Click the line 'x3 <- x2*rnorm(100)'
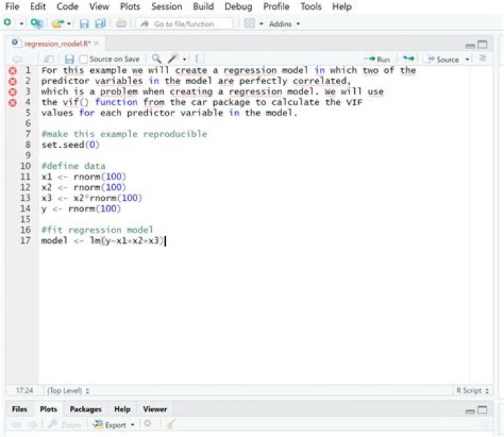This screenshot has height=437, width=504. pos(92,197)
